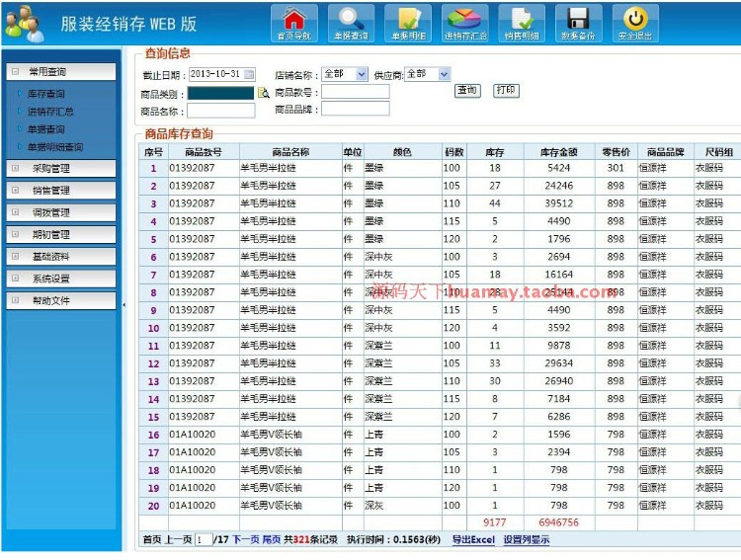Click total stock value 9177
The width and height of the screenshot is (741, 560).
point(495,522)
